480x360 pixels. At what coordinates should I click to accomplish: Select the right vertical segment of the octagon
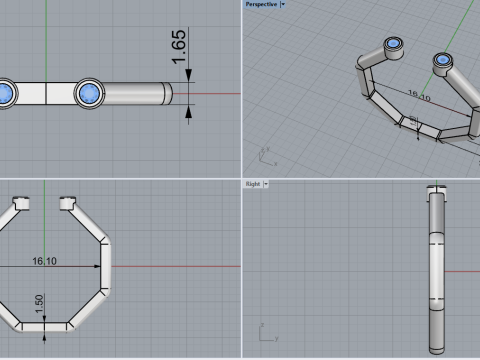tap(106, 266)
